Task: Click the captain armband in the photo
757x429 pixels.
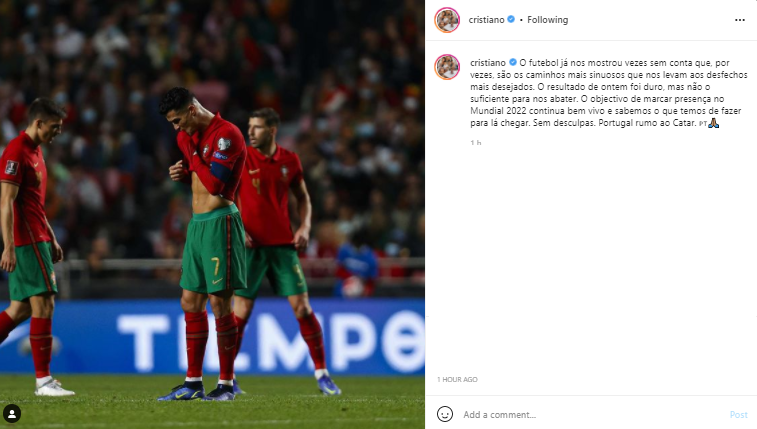Action: point(221,171)
